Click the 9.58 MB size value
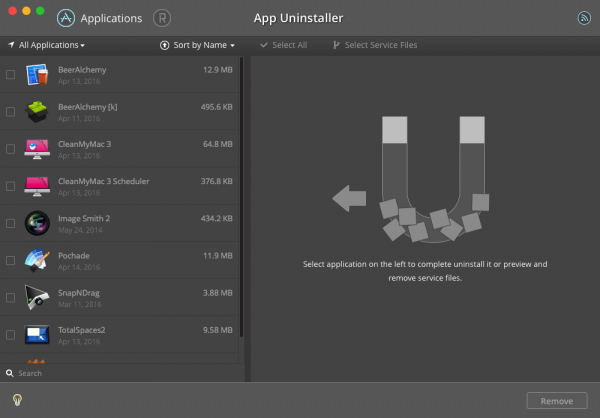The width and height of the screenshot is (600, 418). coord(218,330)
